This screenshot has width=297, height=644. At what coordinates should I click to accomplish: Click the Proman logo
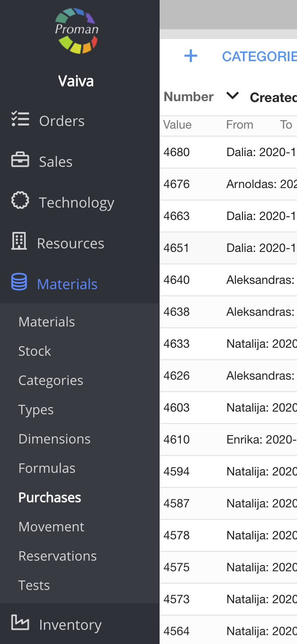point(76,31)
